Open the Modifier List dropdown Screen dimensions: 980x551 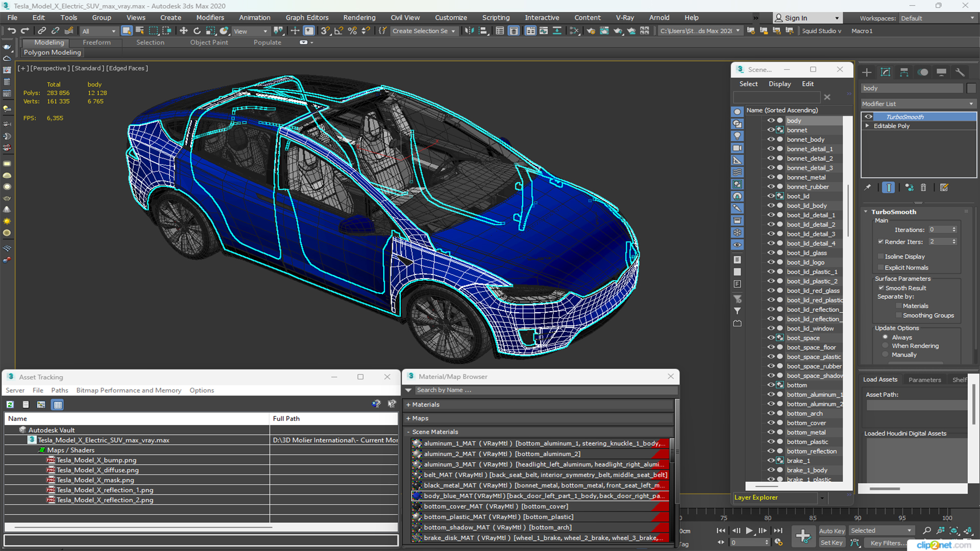918,104
